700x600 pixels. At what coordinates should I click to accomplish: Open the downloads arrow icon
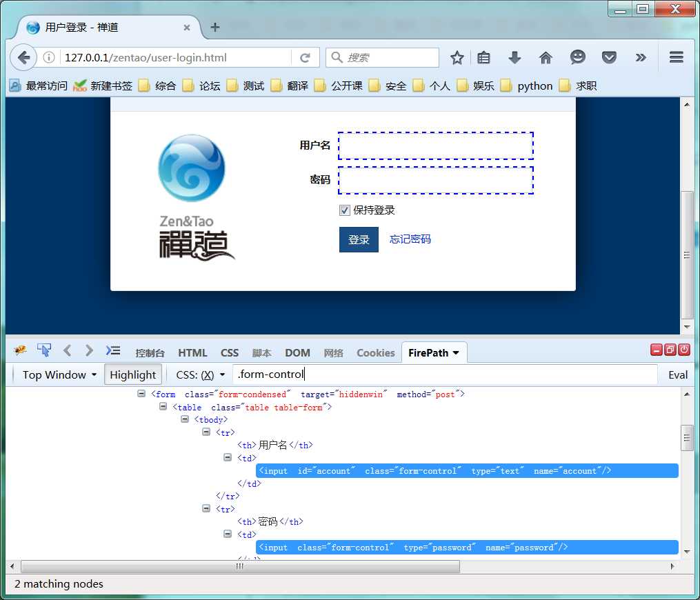click(x=514, y=58)
